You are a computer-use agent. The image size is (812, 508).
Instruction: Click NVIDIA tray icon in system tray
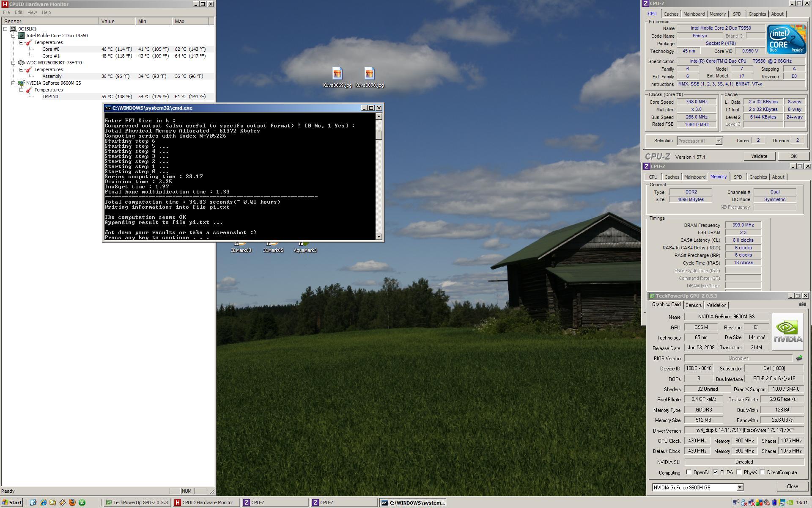pos(790,502)
